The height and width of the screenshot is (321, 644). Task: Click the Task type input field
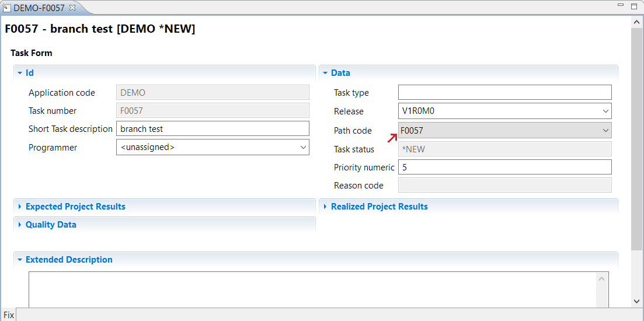(x=504, y=92)
